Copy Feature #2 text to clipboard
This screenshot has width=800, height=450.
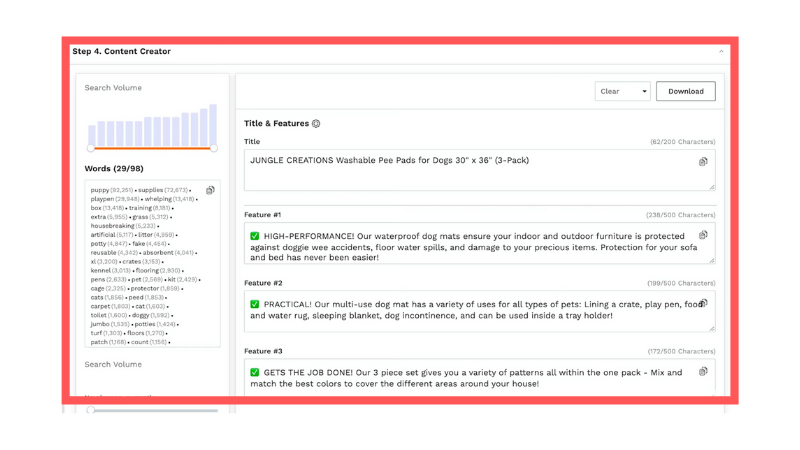pyautogui.click(x=703, y=303)
